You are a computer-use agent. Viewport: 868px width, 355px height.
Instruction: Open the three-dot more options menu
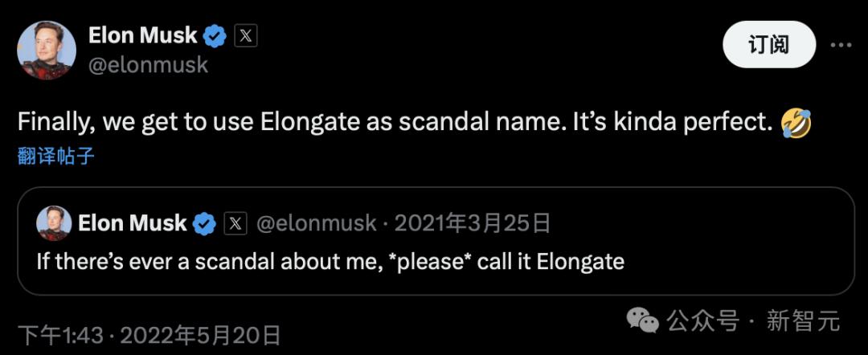click(x=839, y=45)
